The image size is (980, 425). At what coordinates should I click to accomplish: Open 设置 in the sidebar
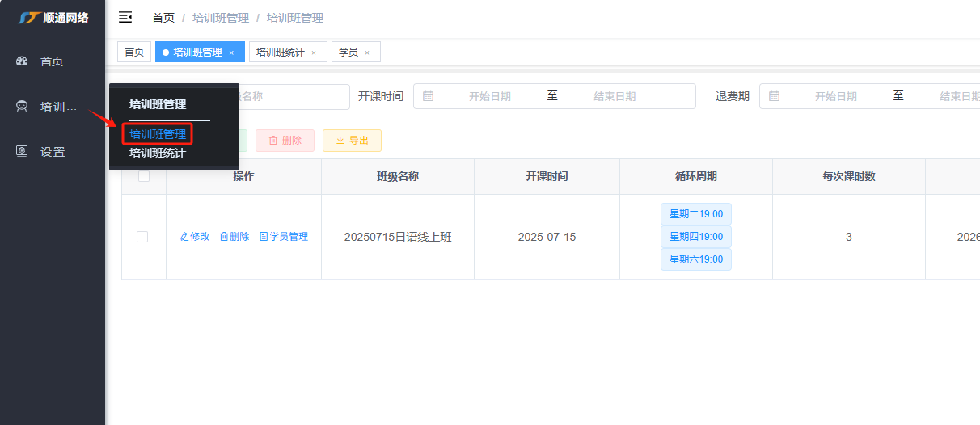(x=53, y=151)
